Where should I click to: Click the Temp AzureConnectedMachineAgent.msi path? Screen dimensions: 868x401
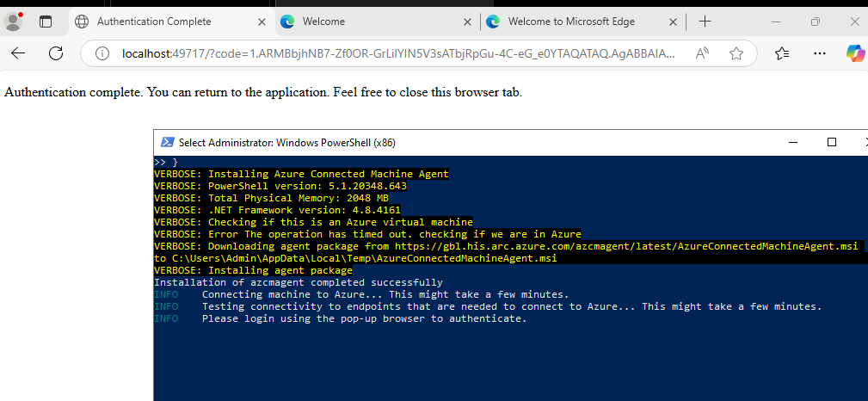(364, 259)
